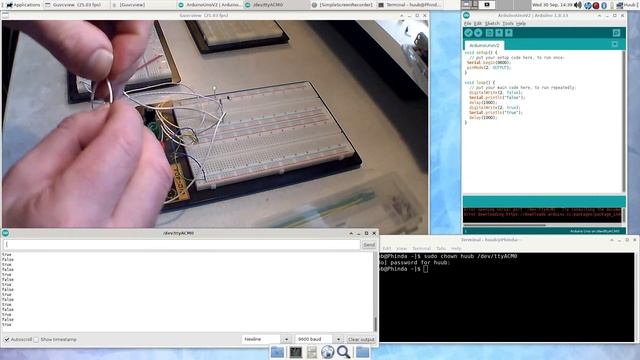
Task: Open the File menu in Arduino IDE
Action: pos(467,24)
